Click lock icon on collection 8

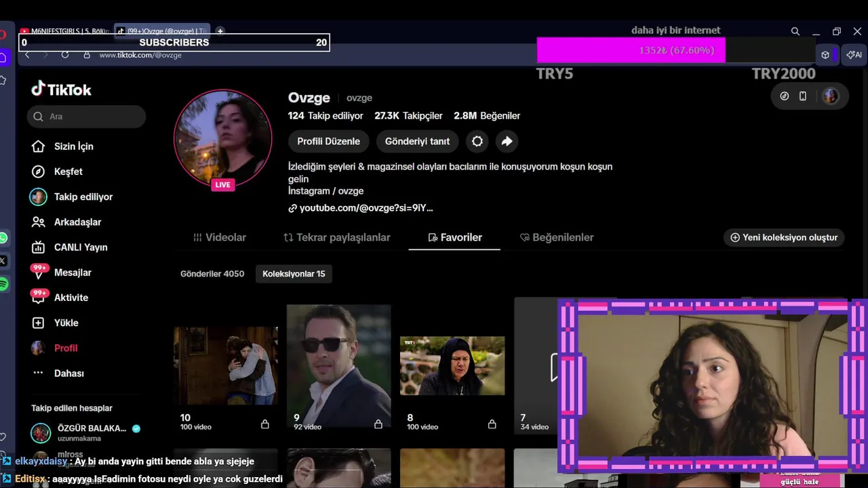pos(492,424)
